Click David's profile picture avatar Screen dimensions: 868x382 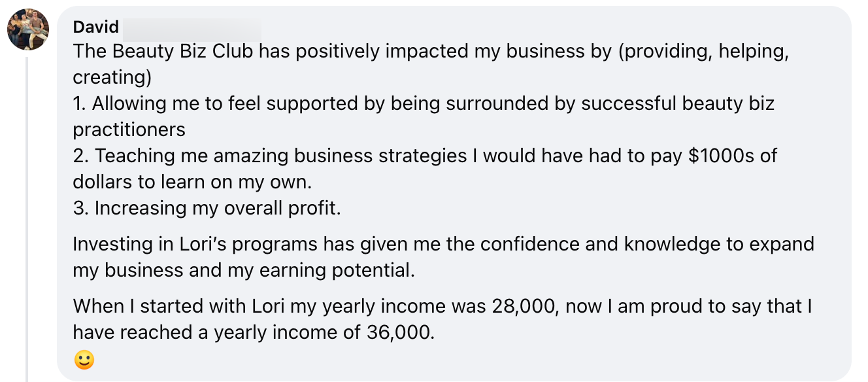coord(28,29)
